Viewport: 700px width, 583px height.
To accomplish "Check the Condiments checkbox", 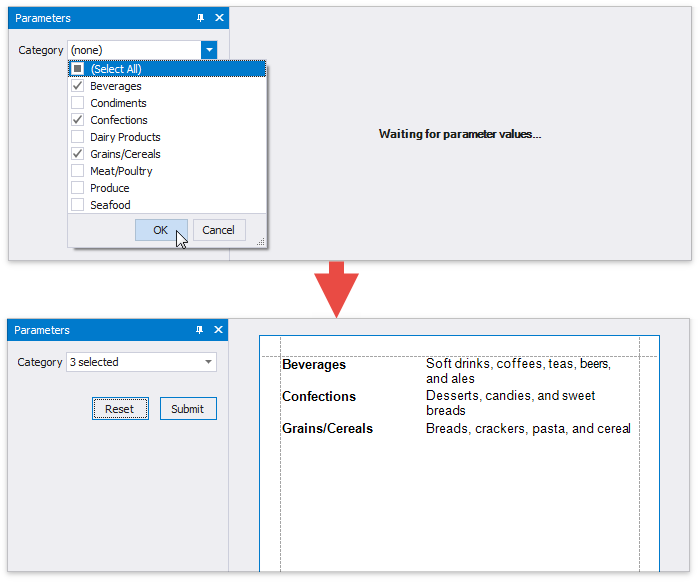I will (77, 103).
